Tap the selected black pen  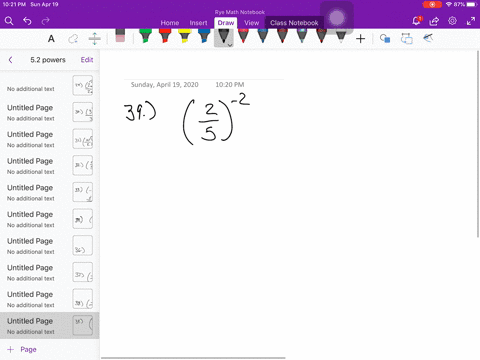pyautogui.click(x=224, y=37)
